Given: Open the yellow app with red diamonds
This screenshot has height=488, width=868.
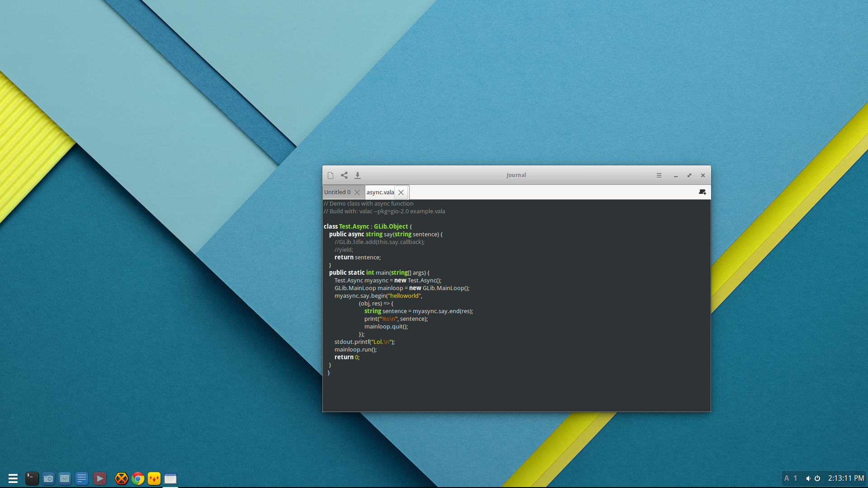Looking at the screenshot, I should pos(154,479).
